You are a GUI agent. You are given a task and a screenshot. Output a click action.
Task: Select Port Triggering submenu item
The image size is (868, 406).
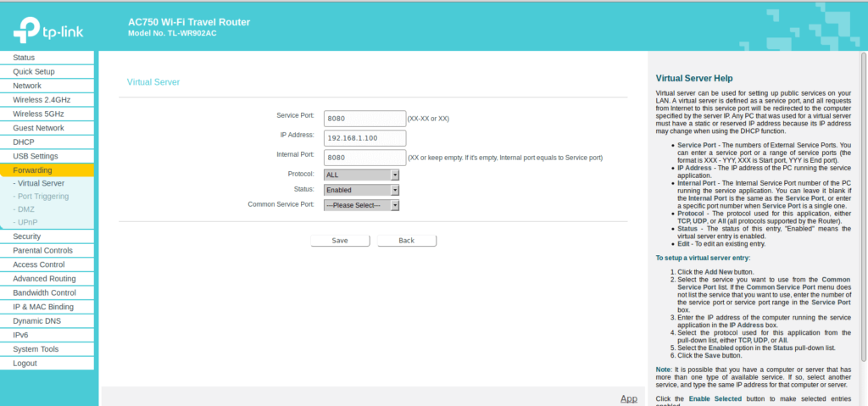tap(43, 197)
